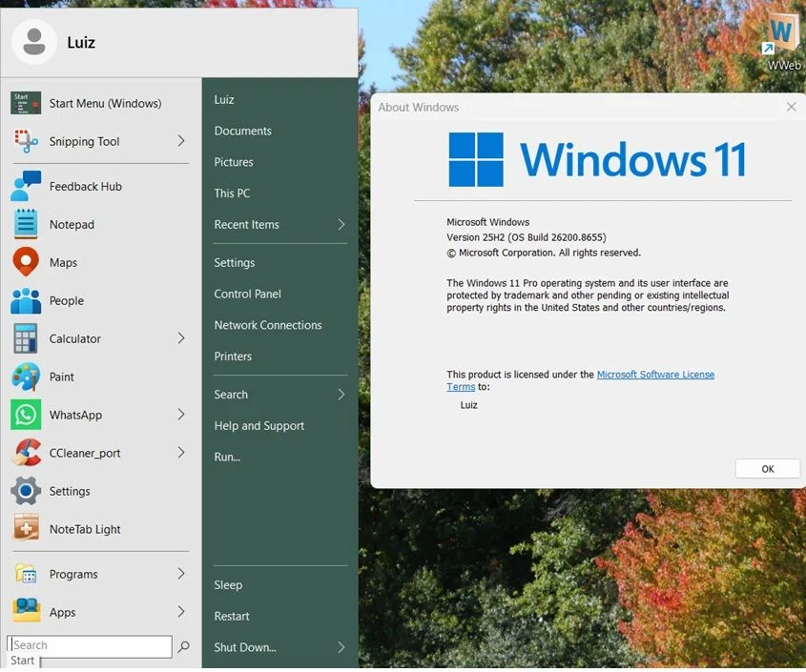Open the People app icon
Screen dimensions: 806x672
(x=26, y=300)
